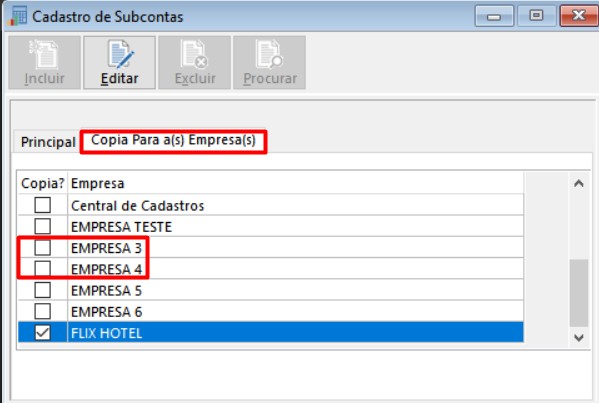Click the Copia? column header
Image resolution: width=599 pixels, height=403 pixels.
pyautogui.click(x=43, y=183)
